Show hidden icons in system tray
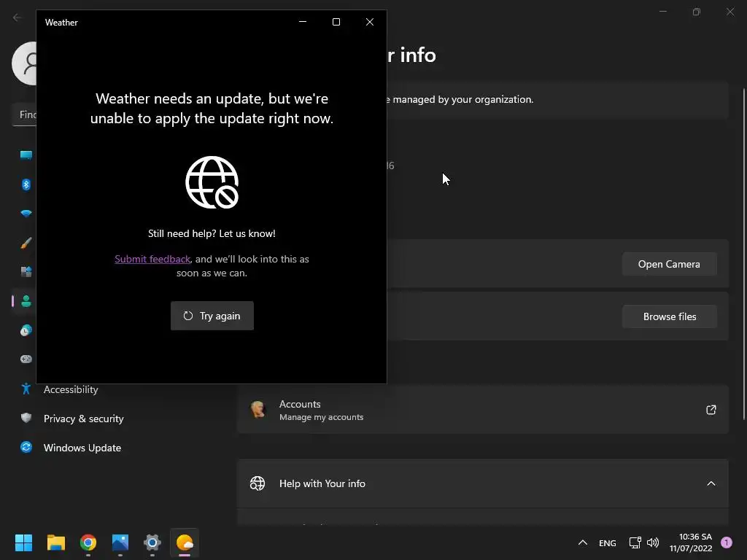 [x=583, y=542]
